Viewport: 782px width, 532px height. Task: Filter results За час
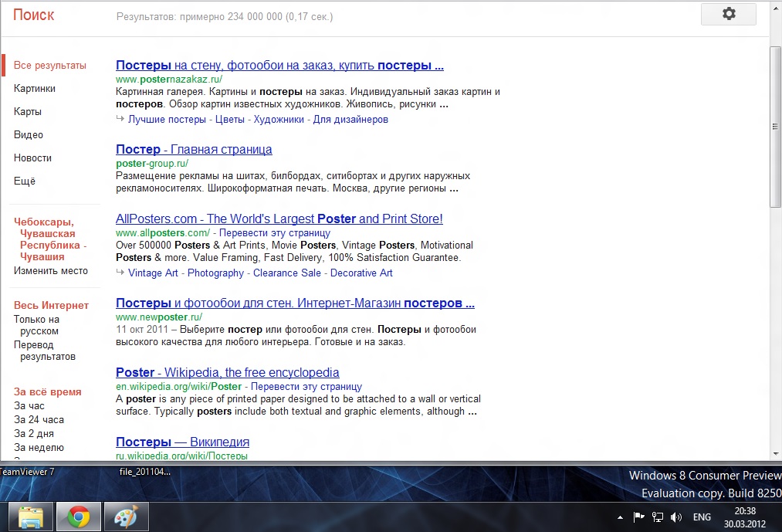pyautogui.click(x=29, y=405)
